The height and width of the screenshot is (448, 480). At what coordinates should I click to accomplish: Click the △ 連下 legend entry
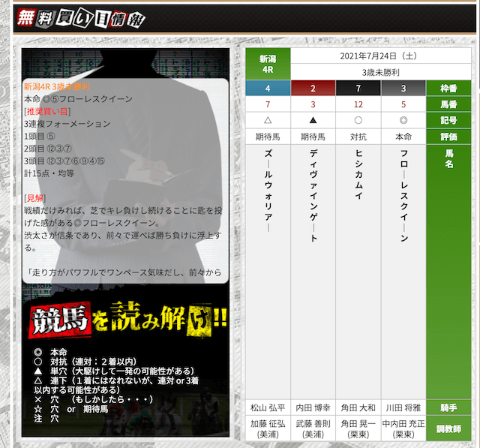116,385
